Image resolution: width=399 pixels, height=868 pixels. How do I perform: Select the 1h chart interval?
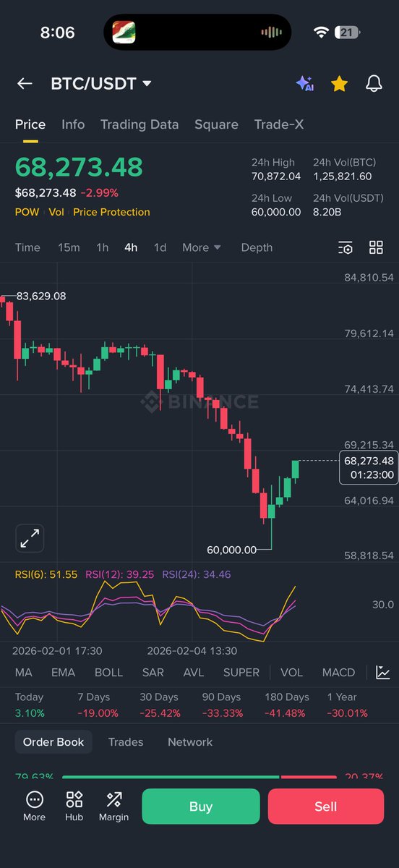tap(103, 247)
